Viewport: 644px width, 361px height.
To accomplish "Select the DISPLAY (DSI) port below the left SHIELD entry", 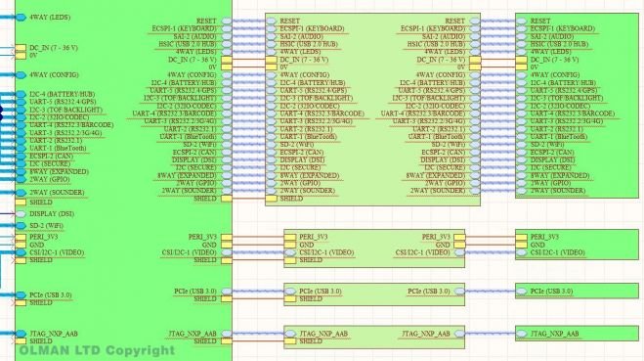I will (x=21, y=214).
